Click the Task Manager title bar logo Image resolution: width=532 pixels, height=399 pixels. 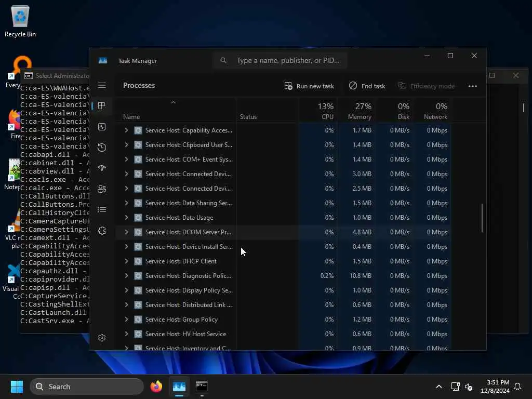click(103, 60)
